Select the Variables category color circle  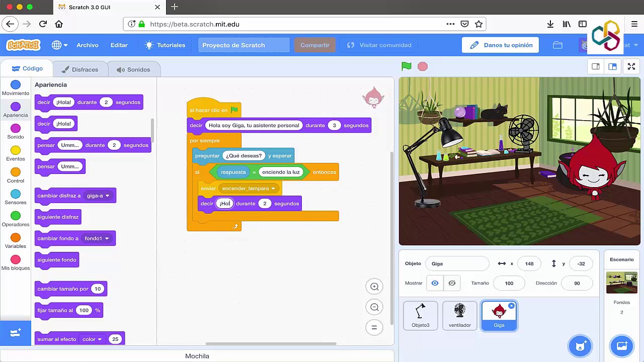pyautogui.click(x=16, y=237)
